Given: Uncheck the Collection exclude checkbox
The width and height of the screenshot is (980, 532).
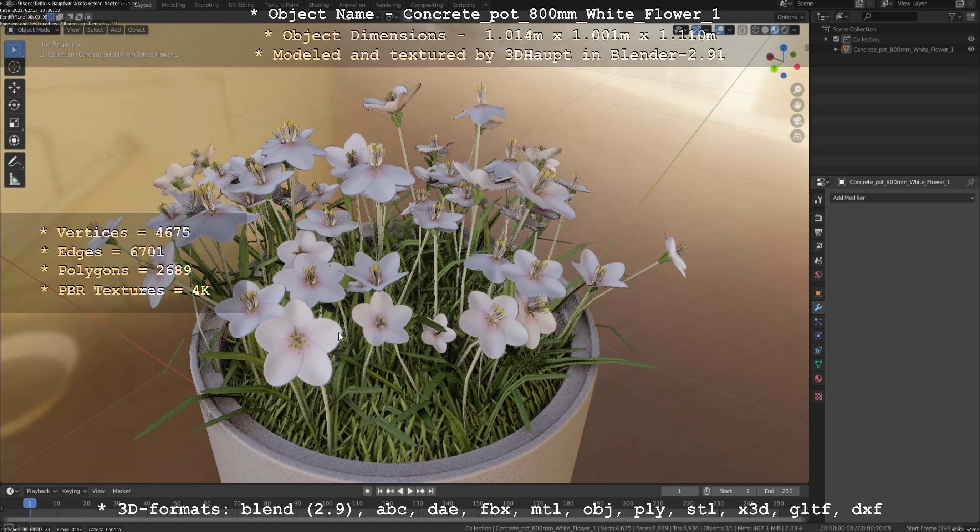Looking at the screenshot, I should pyautogui.click(x=836, y=39).
